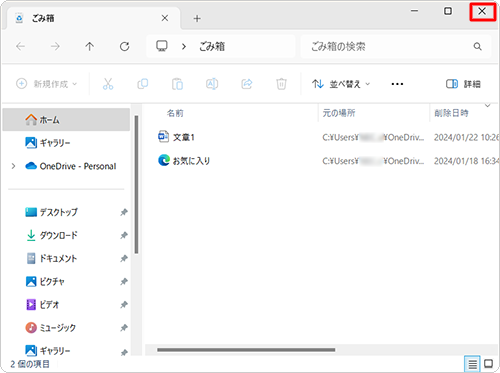Click the horizontal scrollbar in file list
The height and width of the screenshot is (373, 500).
(x=246, y=350)
